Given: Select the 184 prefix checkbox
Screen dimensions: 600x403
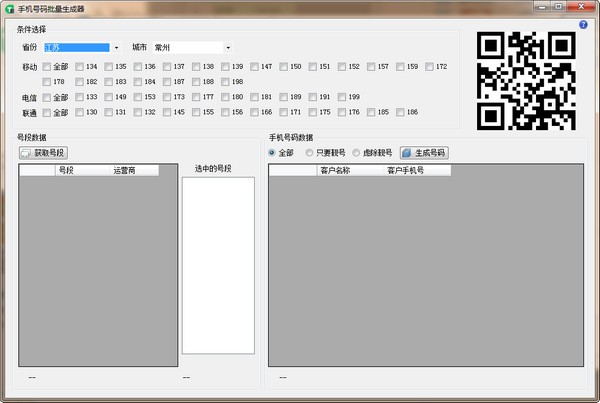Looking at the screenshot, I should (x=138, y=82).
